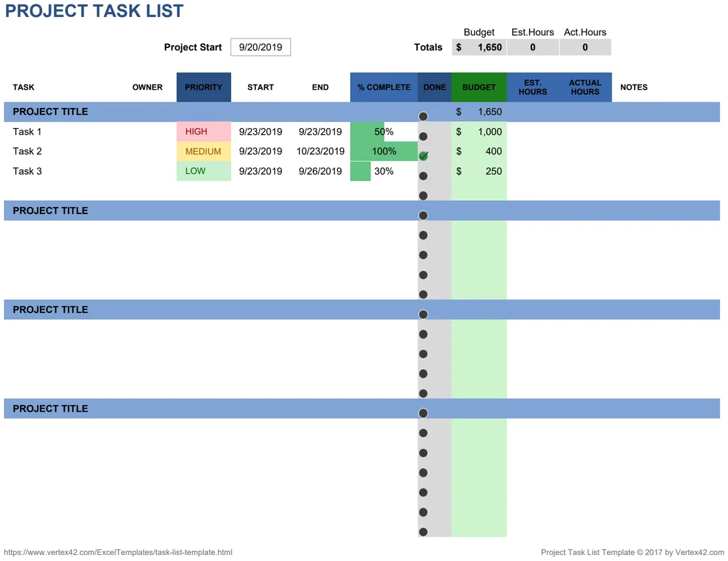728x561 pixels.
Task: Click the TASK column header
Action: click(24, 87)
